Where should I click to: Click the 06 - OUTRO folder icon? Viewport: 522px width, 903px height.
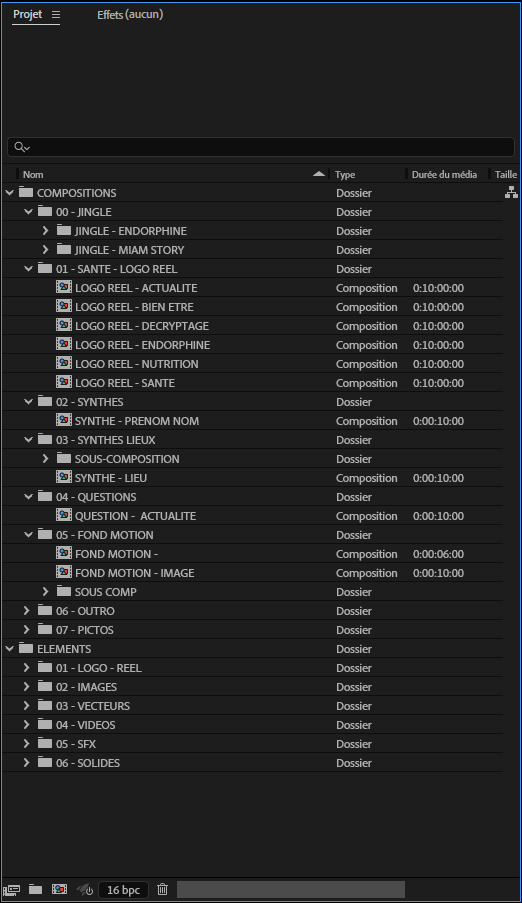(45, 610)
